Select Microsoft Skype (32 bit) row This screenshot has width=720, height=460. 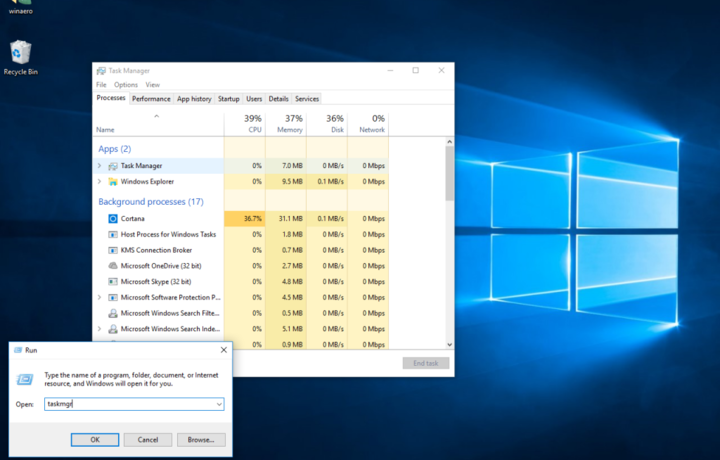click(242, 281)
